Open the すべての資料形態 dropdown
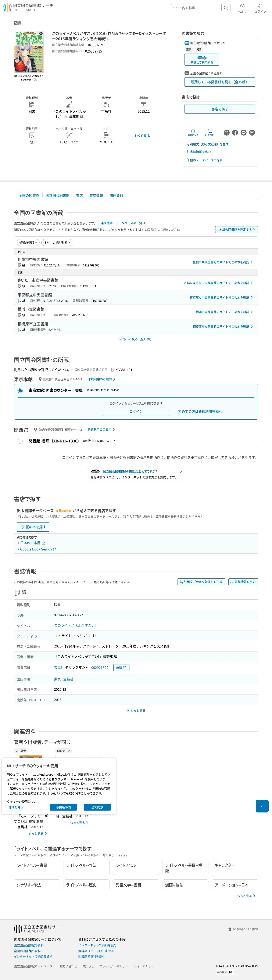The width and height of the screenshot is (272, 980). (x=57, y=242)
